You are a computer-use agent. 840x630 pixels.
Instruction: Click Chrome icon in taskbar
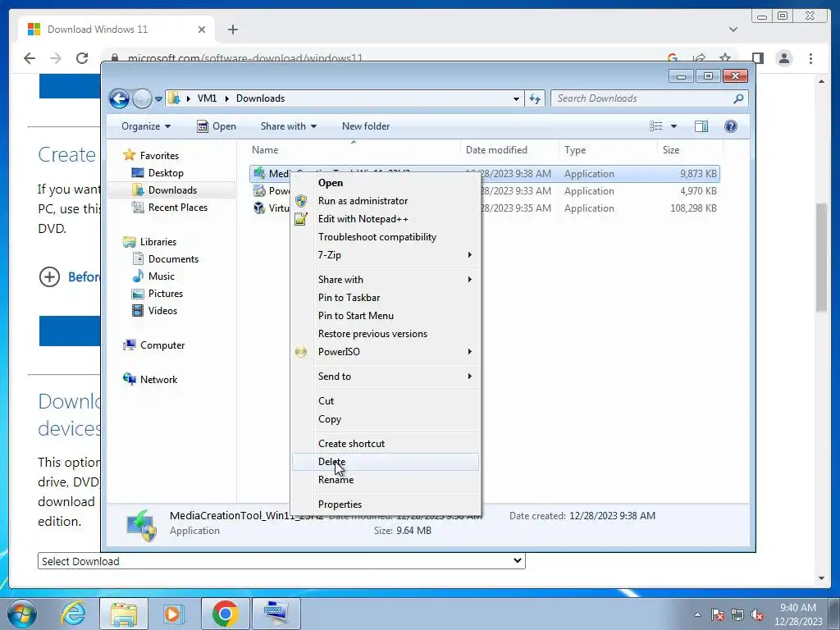(x=225, y=614)
